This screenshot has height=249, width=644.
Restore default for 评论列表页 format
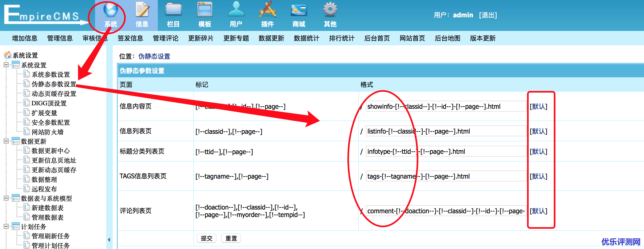539,211
